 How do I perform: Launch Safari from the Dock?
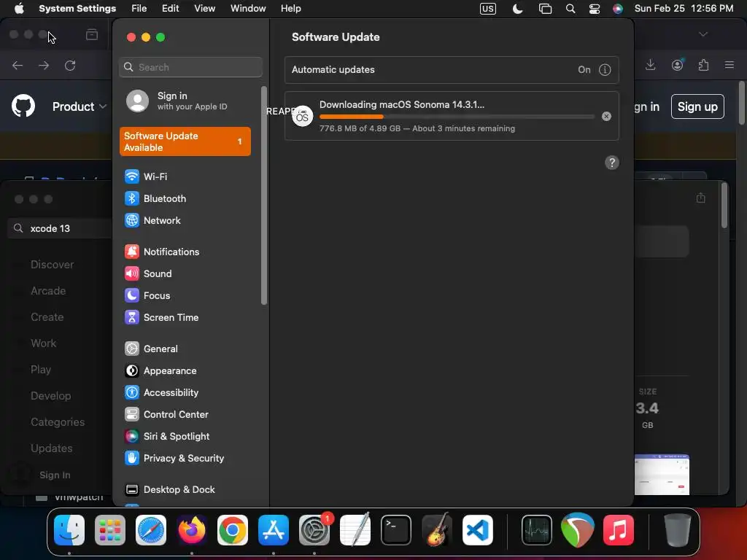[151, 530]
